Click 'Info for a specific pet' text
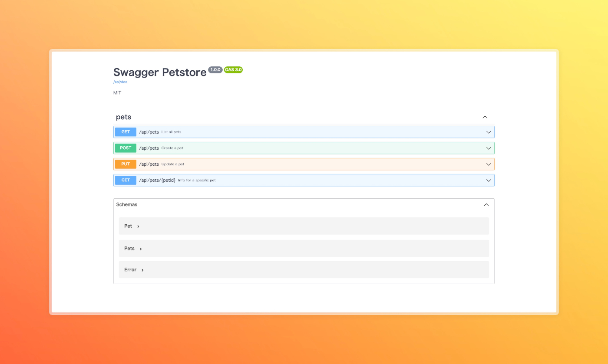The image size is (608, 364). point(197,180)
